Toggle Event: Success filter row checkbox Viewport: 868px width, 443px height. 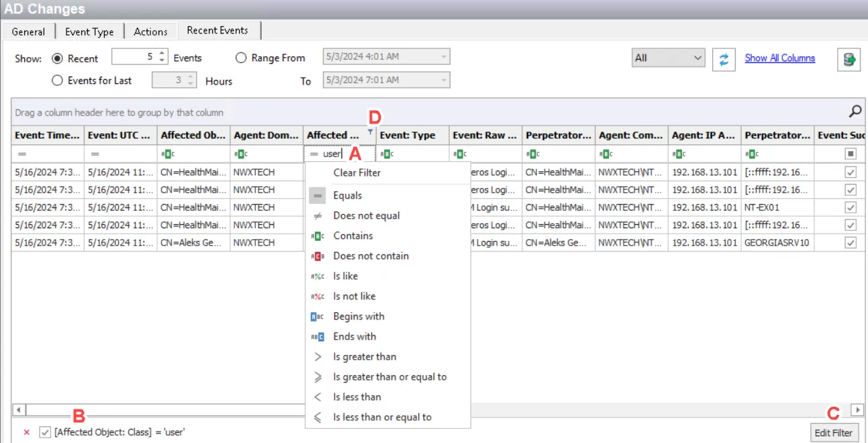(x=851, y=154)
